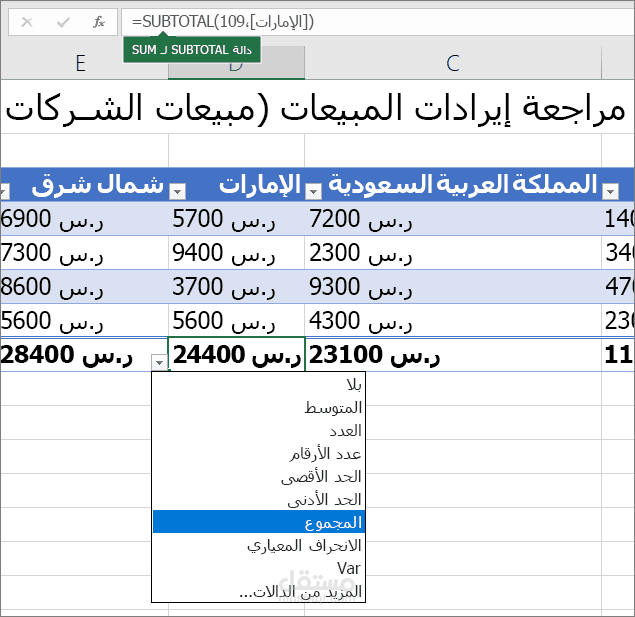This screenshot has width=635, height=617.
Task: Select cell with 9400 ر.س
Action: [237, 253]
